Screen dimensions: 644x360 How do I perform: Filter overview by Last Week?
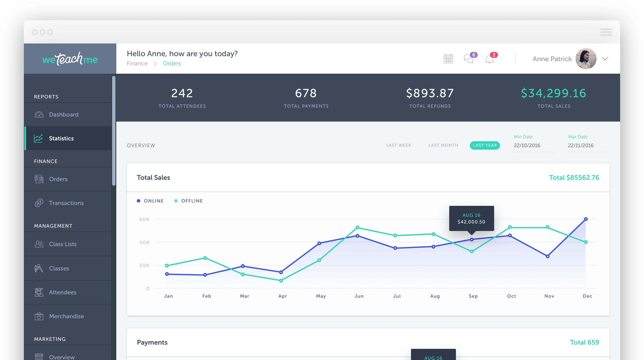399,145
